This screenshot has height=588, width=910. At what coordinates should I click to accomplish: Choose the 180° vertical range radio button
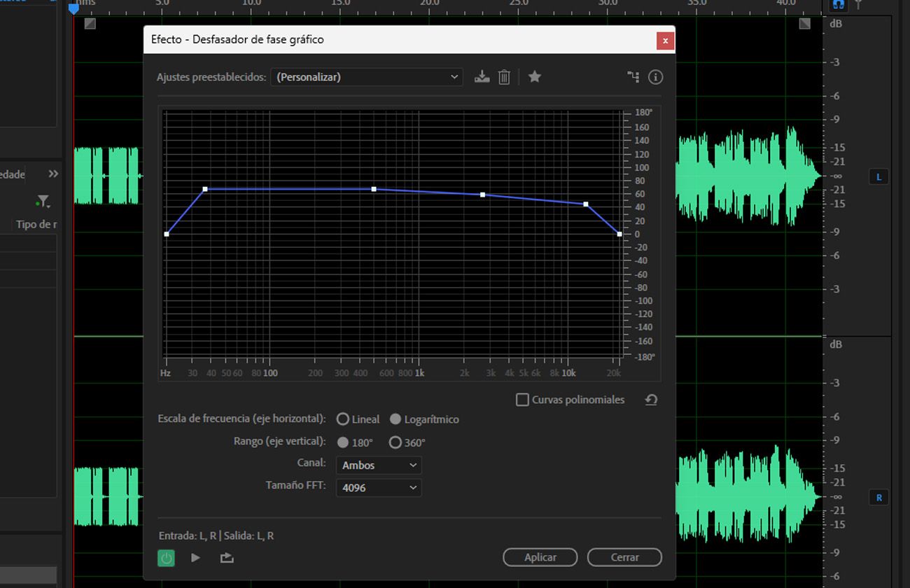pyautogui.click(x=343, y=442)
